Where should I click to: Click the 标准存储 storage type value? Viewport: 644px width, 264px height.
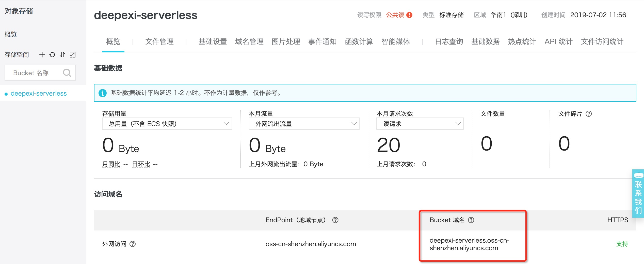(452, 15)
